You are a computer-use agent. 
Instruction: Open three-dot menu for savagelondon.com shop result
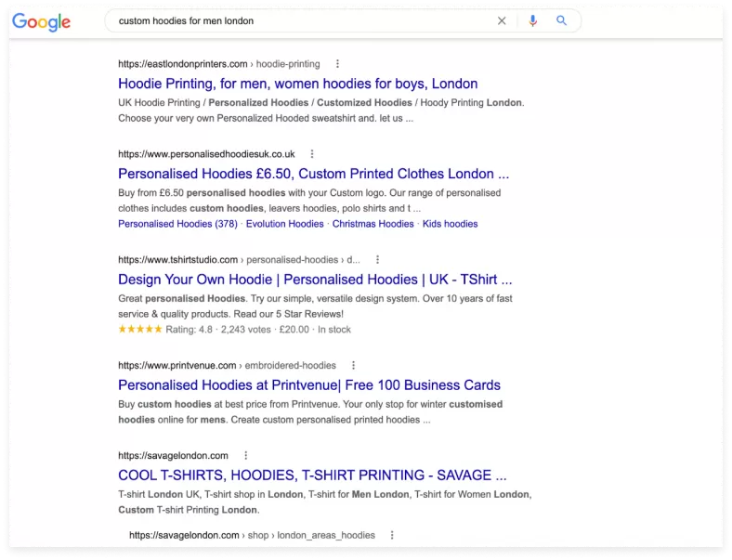[392, 536]
